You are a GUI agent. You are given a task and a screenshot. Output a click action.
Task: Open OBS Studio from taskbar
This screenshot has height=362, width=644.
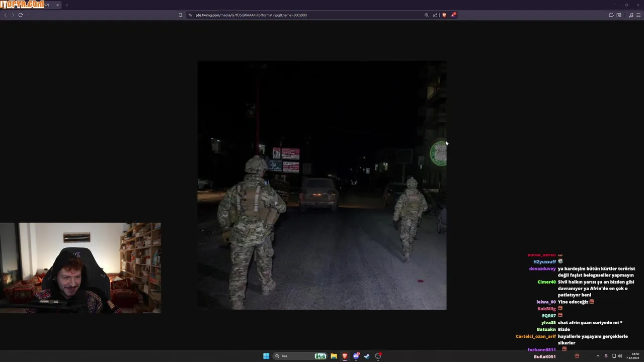[x=378, y=356]
